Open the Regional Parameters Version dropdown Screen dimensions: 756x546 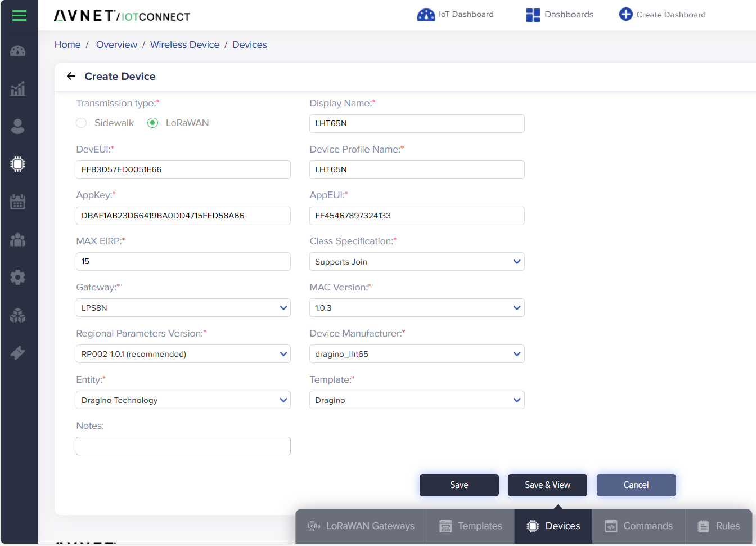[183, 354]
